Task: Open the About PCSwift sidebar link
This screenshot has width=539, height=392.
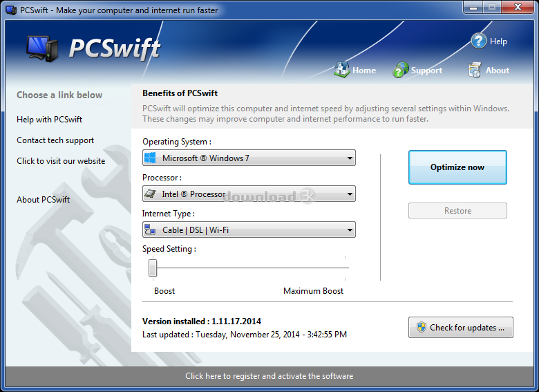Action: pyautogui.click(x=43, y=200)
